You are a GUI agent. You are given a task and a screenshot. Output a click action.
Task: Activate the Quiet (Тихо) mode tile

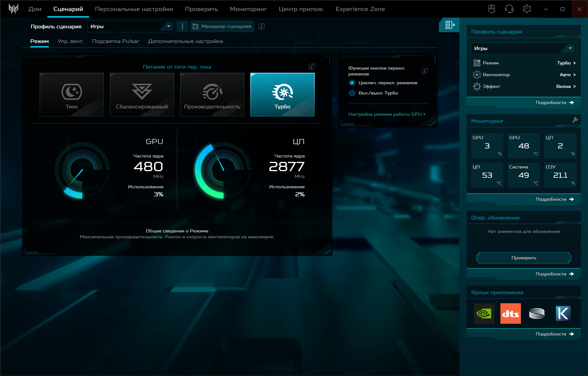[x=71, y=95]
